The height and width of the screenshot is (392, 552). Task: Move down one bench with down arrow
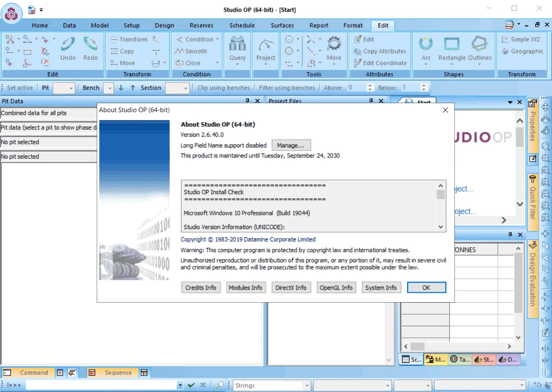click(x=121, y=88)
